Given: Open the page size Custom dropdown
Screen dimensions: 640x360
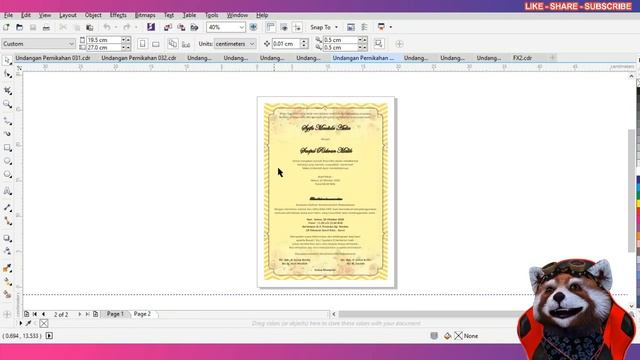Looking at the screenshot, I should [71, 44].
